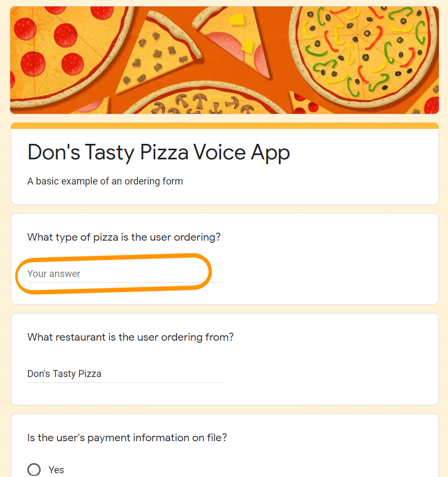Click the 'What restaurant is the user ordering from?' question
448x477 pixels.
(131, 337)
